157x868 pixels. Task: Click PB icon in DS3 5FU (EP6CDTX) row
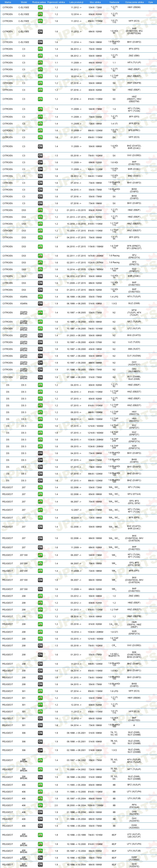pyautogui.click(x=40, y=256)
